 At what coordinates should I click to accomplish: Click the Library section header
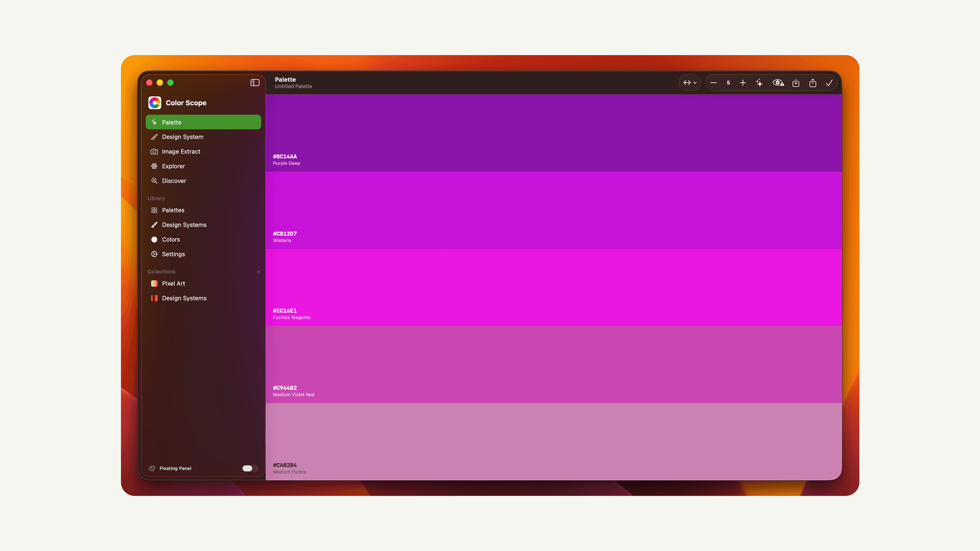click(156, 198)
